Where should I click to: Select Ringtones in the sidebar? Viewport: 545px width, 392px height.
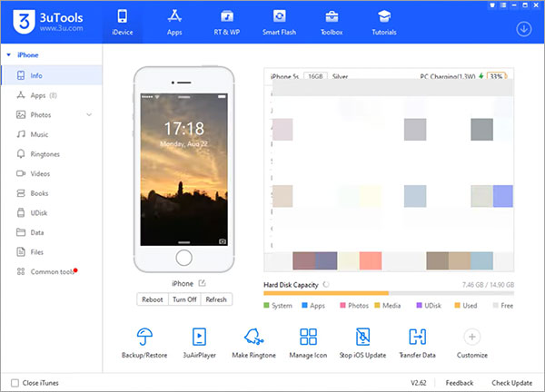click(45, 154)
